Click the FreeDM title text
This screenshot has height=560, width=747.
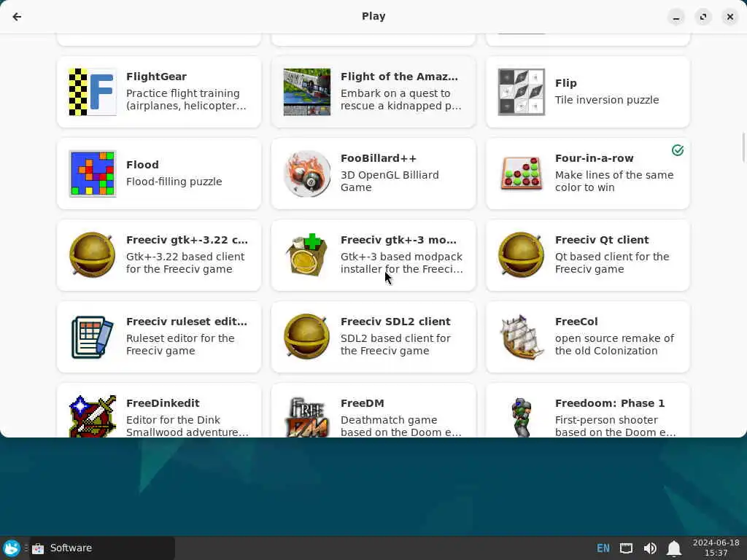click(362, 403)
